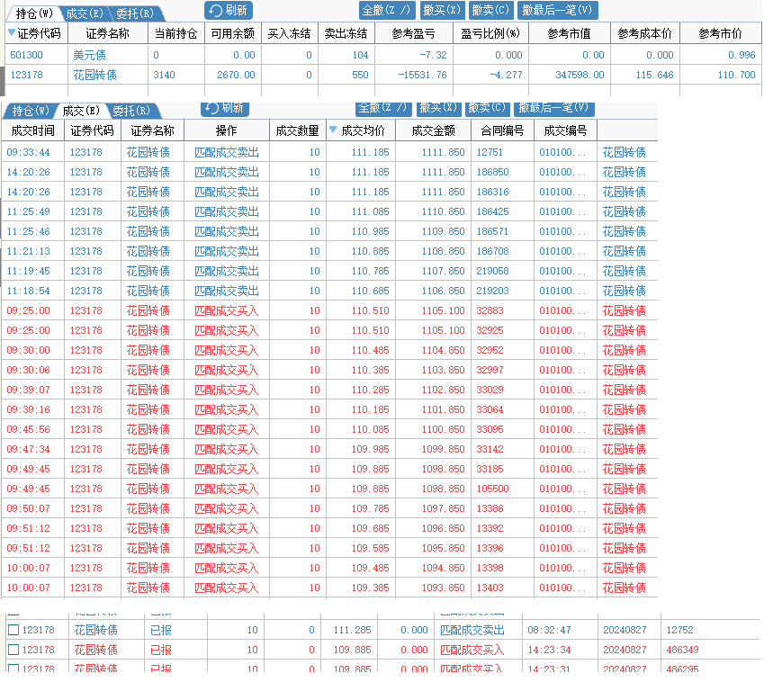Select buy trade with contract 32925

click(x=329, y=330)
